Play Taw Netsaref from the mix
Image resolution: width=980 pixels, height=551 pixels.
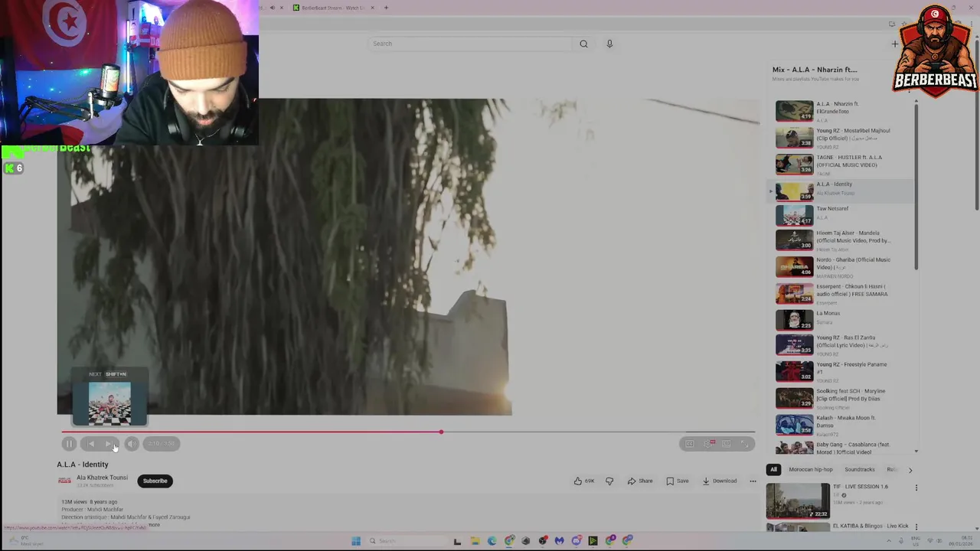click(842, 216)
